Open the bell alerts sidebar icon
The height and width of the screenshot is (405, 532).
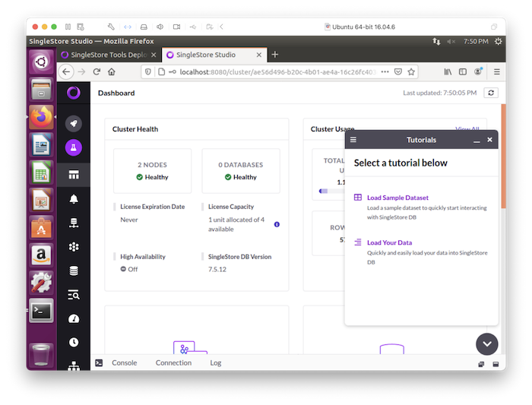click(74, 199)
